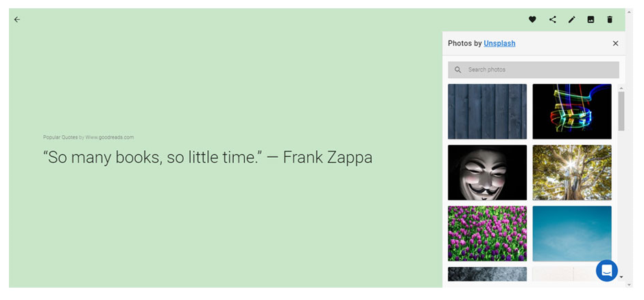The width and height of the screenshot is (644, 300).
Task: Select the dark blue wooden planks photo
Action: click(487, 111)
